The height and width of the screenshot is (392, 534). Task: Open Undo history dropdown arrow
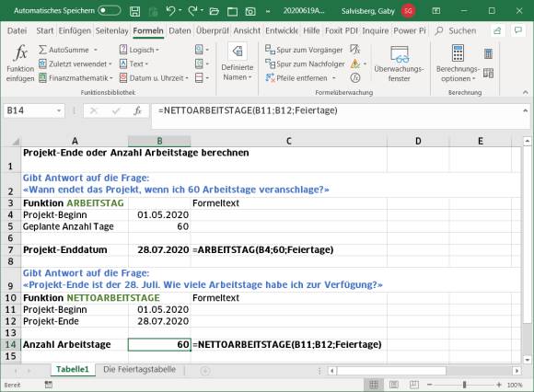[180, 11]
